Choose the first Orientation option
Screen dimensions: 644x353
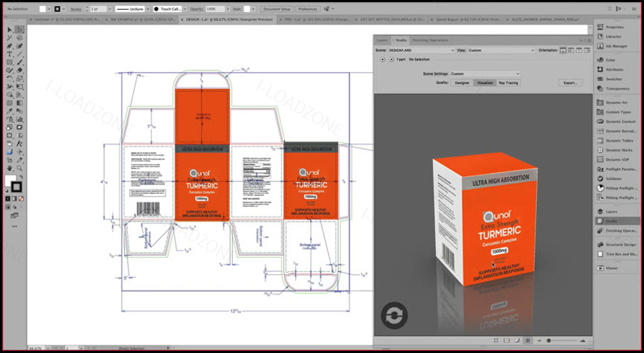click(563, 50)
